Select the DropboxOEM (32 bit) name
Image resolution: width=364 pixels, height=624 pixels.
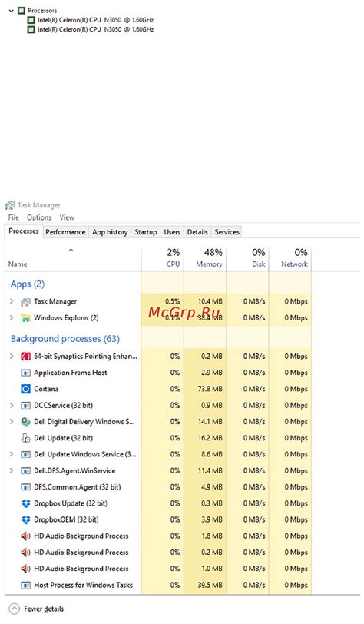pyautogui.click(x=66, y=519)
